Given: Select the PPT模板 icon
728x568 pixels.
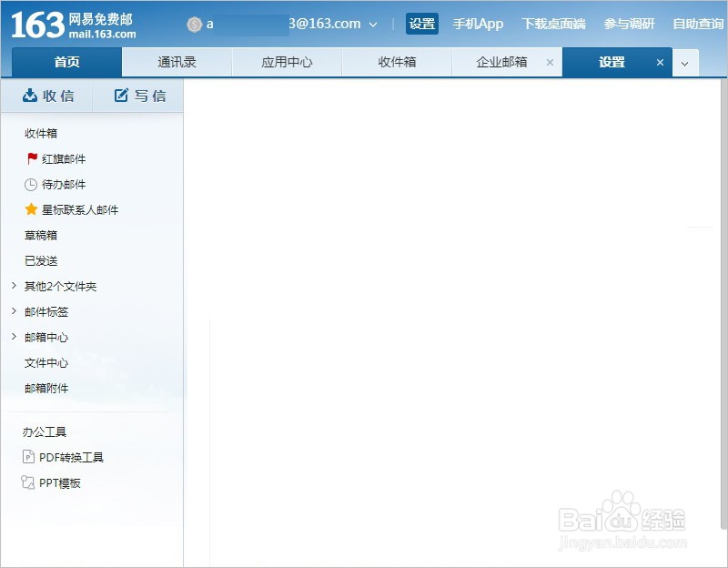Looking at the screenshot, I should (28, 482).
